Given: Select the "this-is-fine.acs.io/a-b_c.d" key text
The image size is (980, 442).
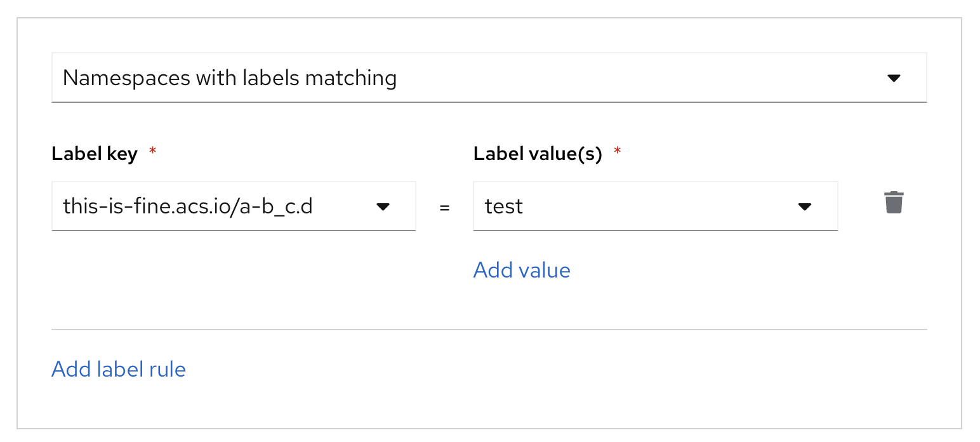Looking at the screenshot, I should click(x=188, y=206).
